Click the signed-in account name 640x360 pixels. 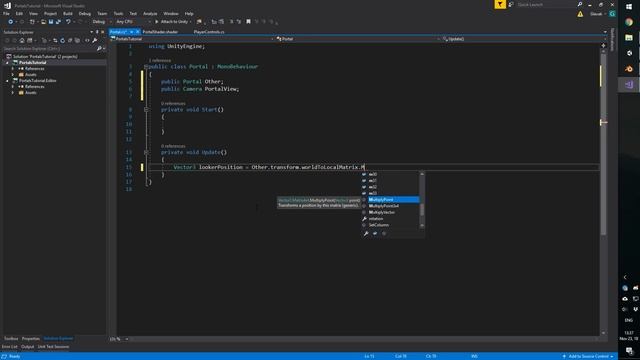pyautogui.click(x=596, y=14)
